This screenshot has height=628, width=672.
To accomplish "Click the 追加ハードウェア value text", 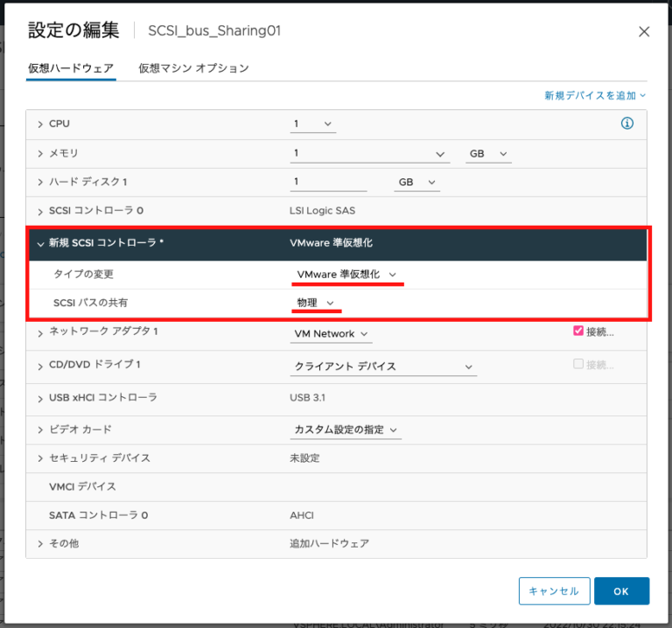I will pos(329,543).
